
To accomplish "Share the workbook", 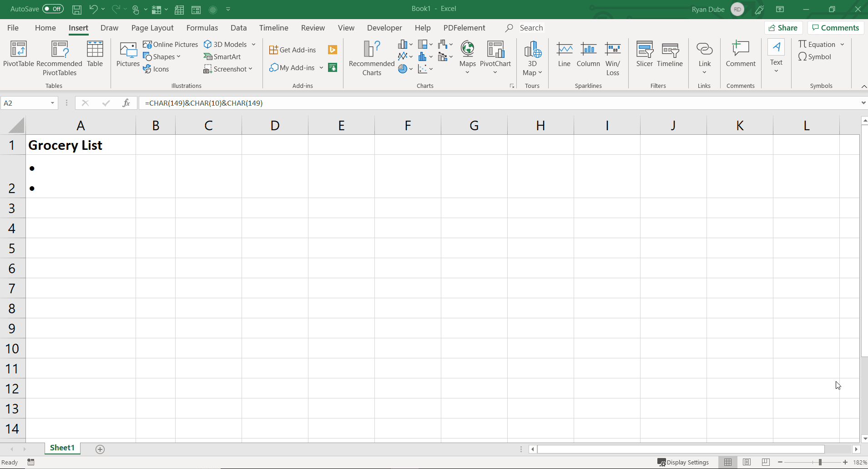I will 784,28.
